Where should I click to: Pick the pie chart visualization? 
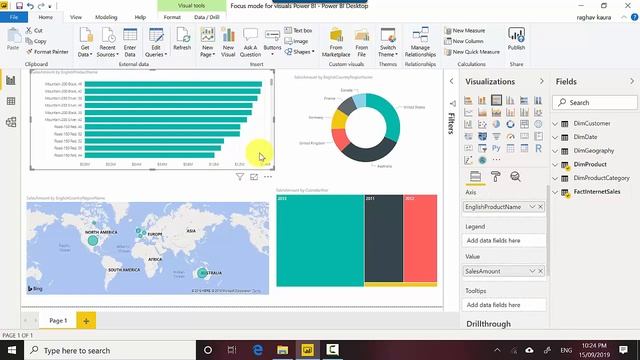(x=496, y=124)
